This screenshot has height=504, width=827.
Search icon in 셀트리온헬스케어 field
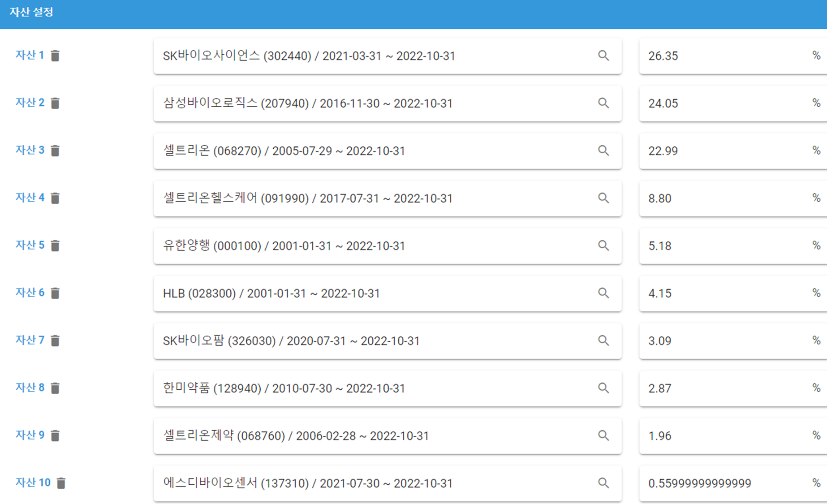(x=603, y=198)
